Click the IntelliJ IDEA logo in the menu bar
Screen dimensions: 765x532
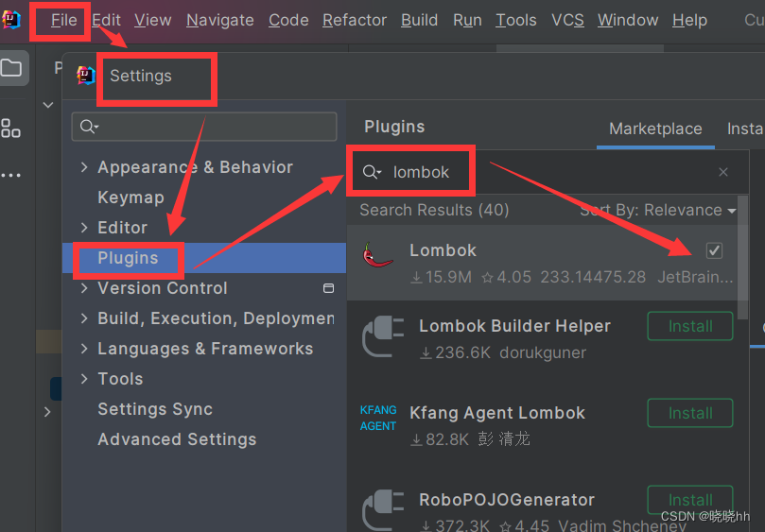pos(10,20)
